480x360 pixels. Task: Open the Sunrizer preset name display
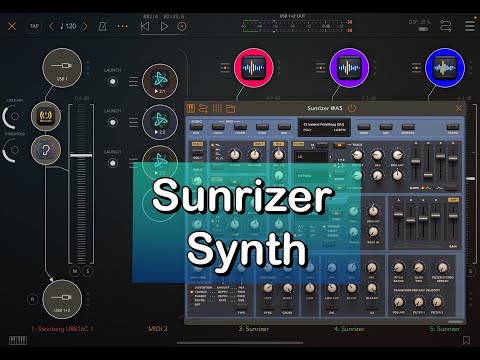pyautogui.click(x=324, y=127)
